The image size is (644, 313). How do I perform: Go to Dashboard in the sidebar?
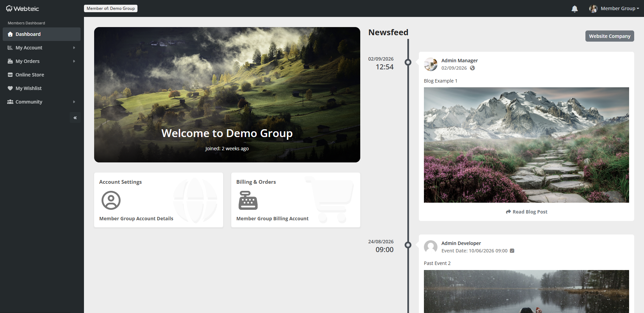coord(42,34)
